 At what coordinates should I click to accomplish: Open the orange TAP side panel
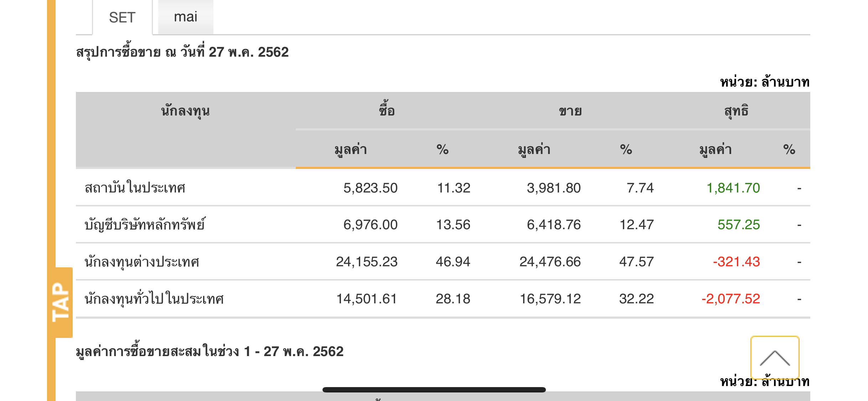pos(61,302)
